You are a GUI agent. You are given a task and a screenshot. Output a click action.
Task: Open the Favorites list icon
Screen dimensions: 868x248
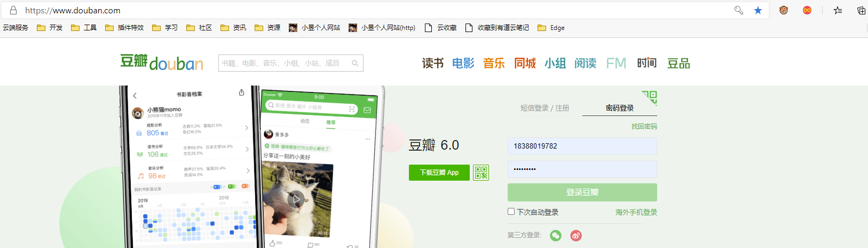(x=838, y=10)
